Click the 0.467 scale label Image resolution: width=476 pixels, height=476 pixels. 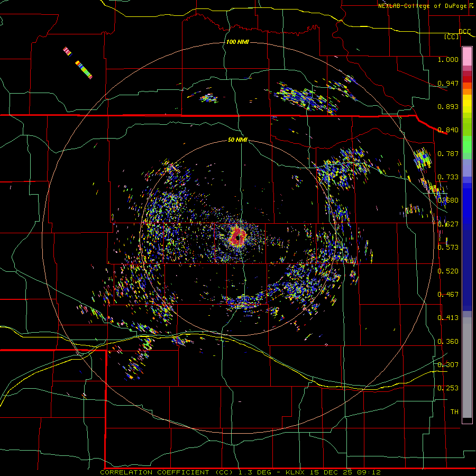click(448, 295)
